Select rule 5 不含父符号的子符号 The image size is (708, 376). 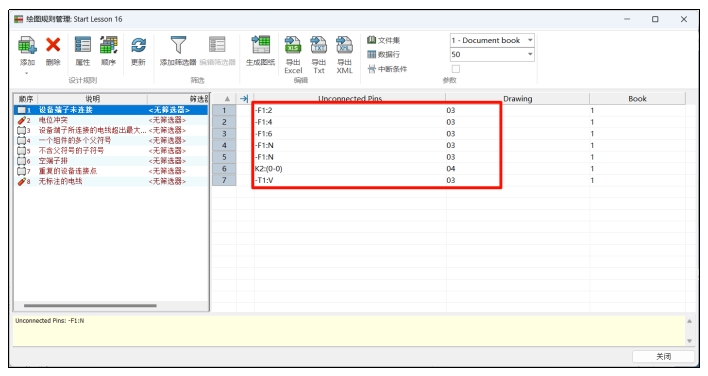click(112, 150)
